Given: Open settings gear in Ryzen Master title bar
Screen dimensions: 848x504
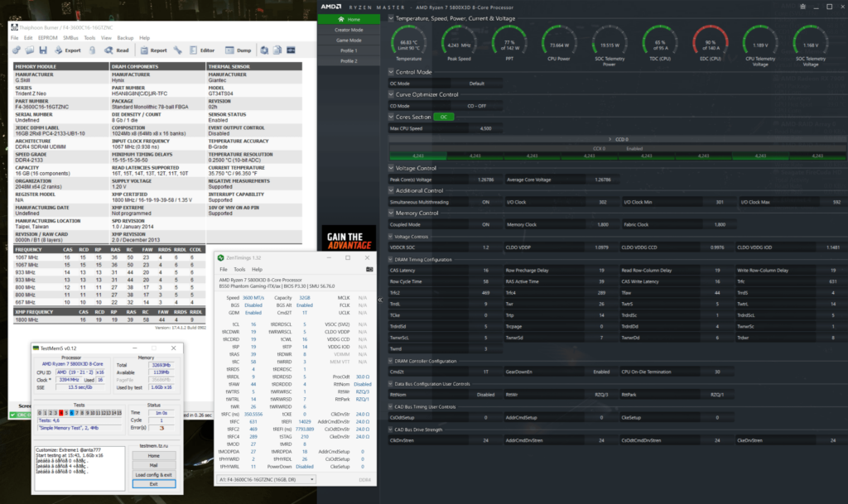Looking at the screenshot, I should tap(802, 7).
